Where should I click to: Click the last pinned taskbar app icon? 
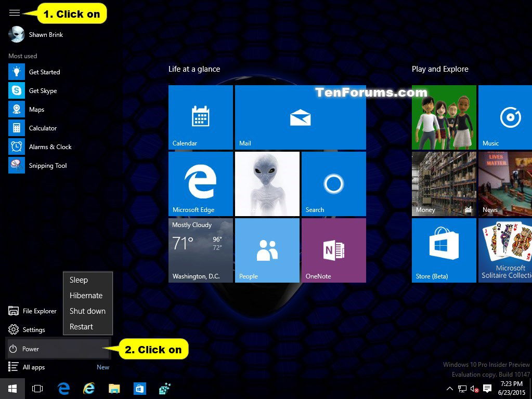[165, 389]
